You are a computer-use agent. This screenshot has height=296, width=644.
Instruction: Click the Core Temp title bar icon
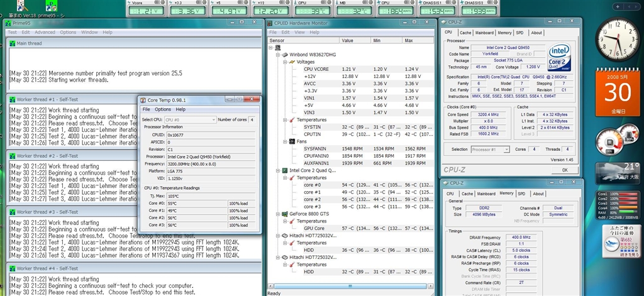(x=142, y=100)
